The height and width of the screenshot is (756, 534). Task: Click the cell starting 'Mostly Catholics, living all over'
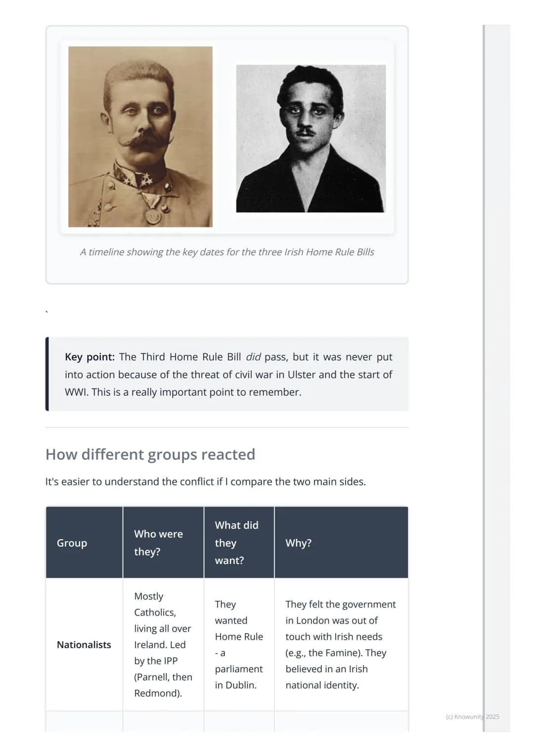tap(163, 645)
